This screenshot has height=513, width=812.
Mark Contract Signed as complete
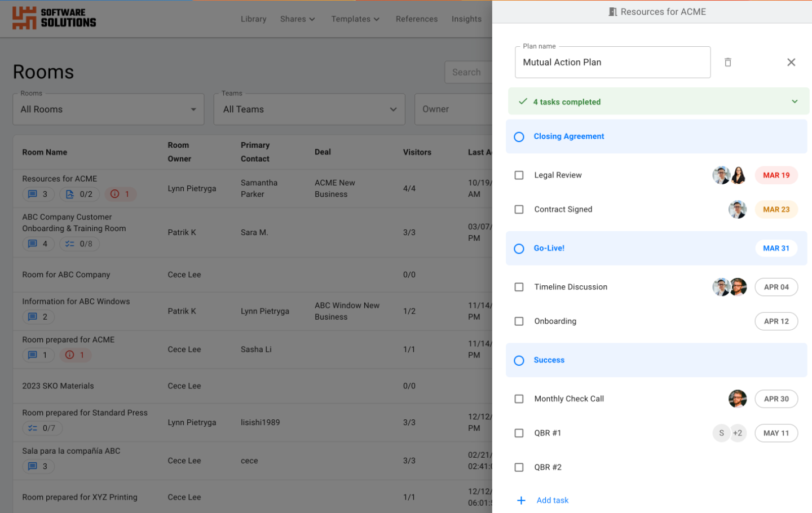(519, 209)
